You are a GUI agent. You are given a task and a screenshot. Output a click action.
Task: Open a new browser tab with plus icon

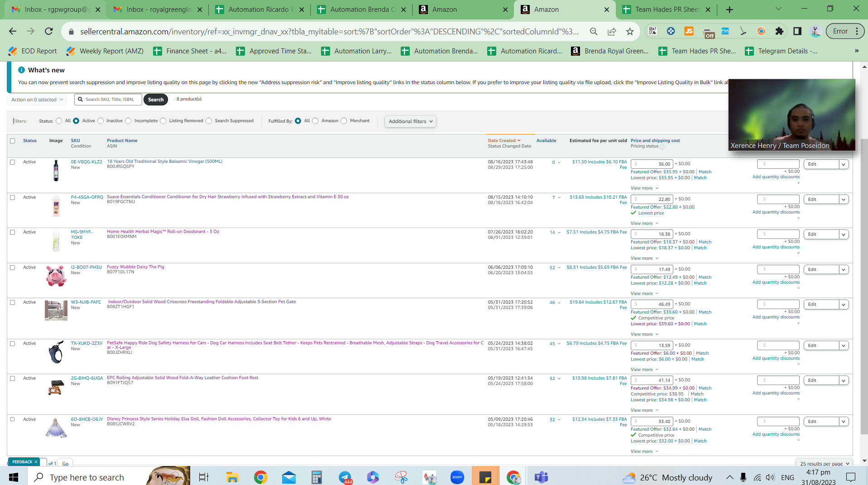pyautogui.click(x=729, y=10)
